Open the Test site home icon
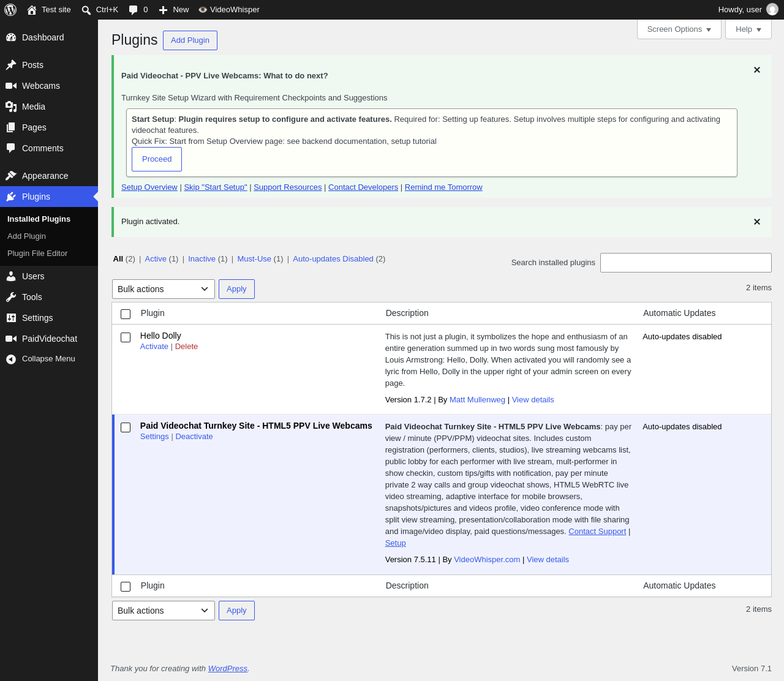784x681 pixels. click(x=32, y=10)
